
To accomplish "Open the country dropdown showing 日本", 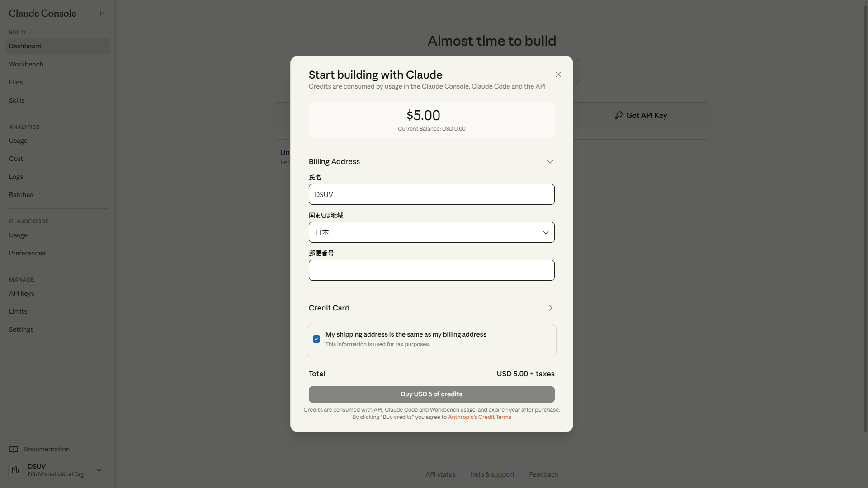I will point(431,232).
